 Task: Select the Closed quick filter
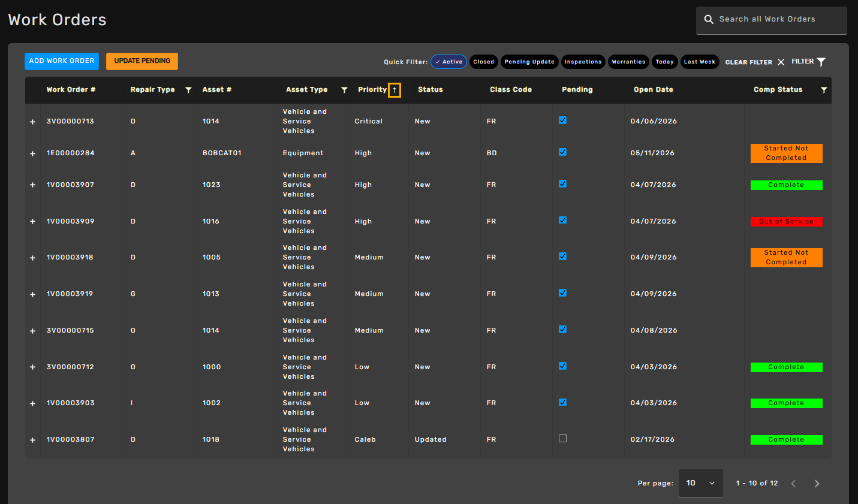click(x=484, y=62)
